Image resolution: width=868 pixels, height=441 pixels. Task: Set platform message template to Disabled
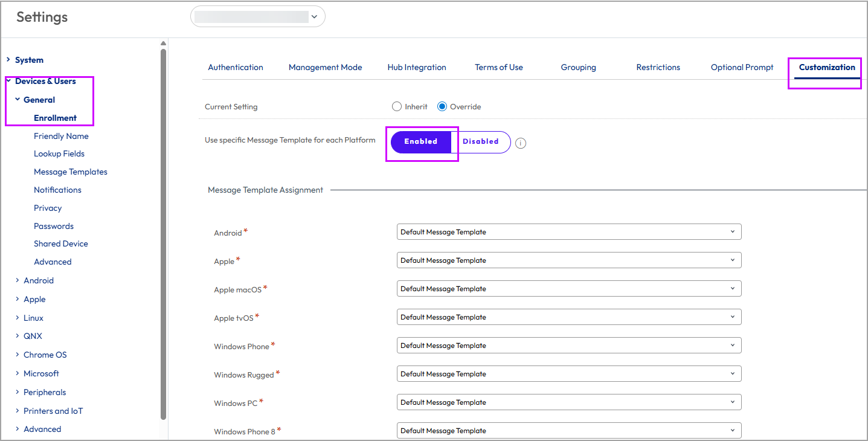(481, 141)
